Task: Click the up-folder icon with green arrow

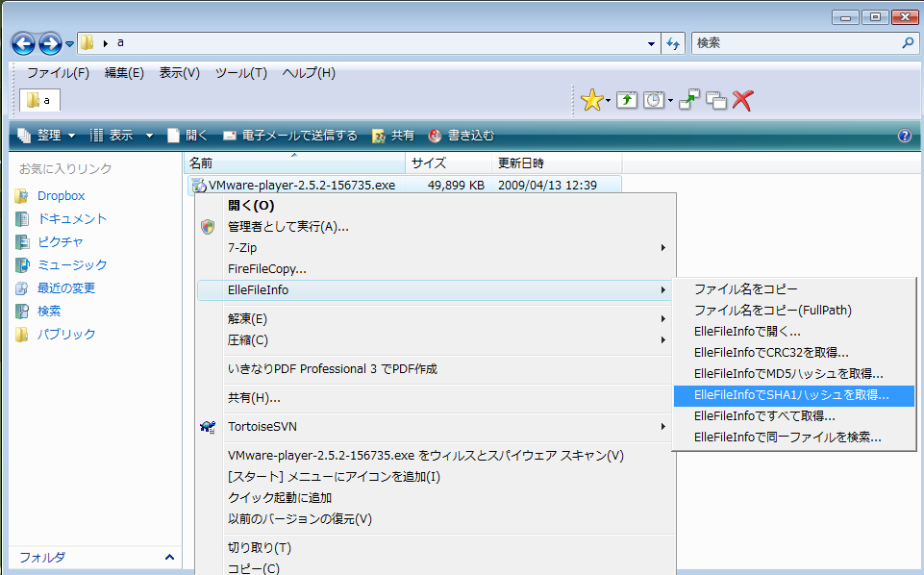Action: tap(627, 100)
